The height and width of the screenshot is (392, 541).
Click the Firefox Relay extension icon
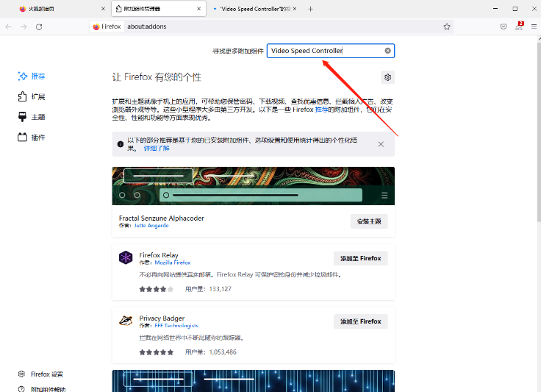[x=126, y=257]
